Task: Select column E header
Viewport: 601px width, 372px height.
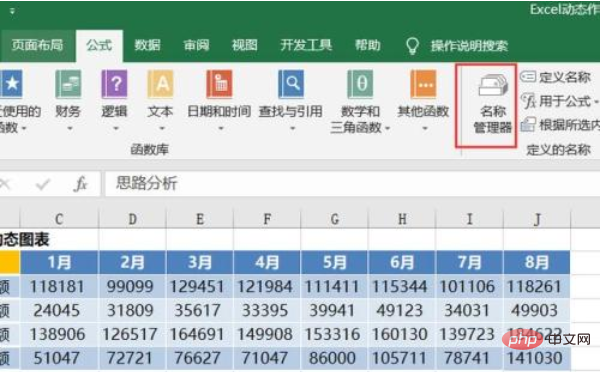Action: (200, 219)
